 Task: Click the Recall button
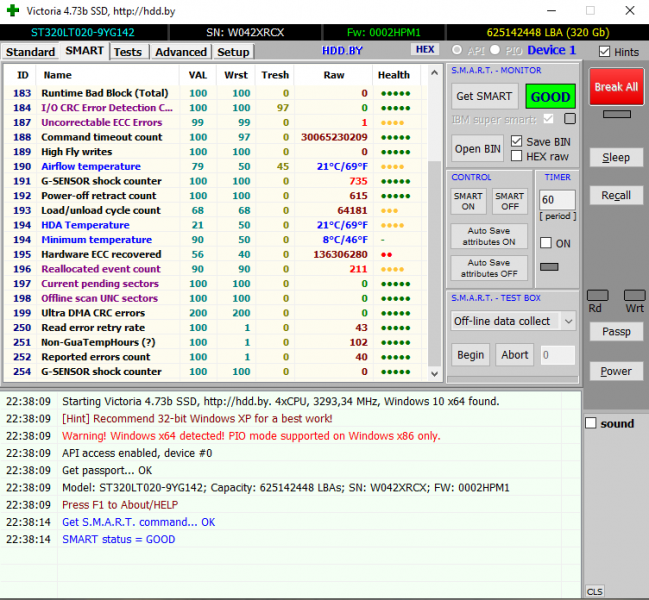coord(616,195)
